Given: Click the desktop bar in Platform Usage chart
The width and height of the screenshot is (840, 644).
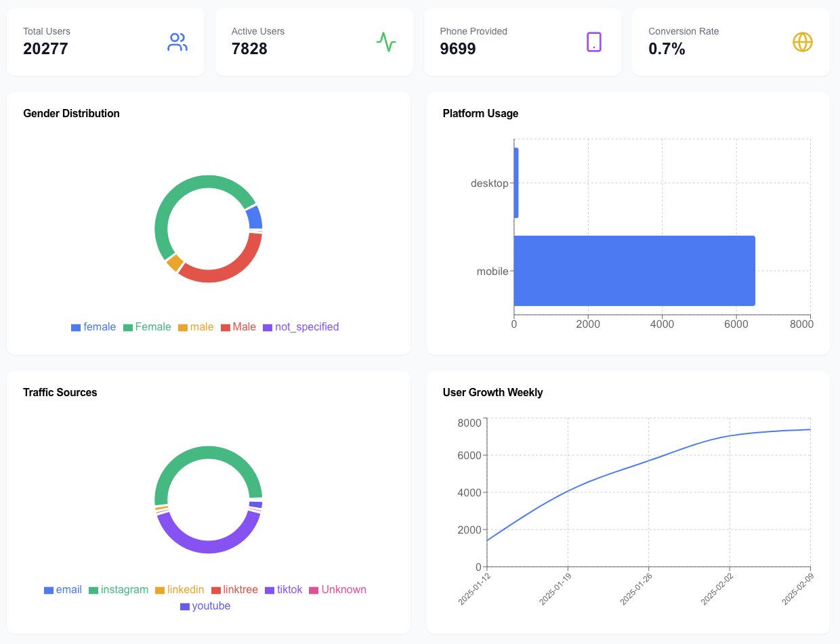Looking at the screenshot, I should click(x=516, y=181).
